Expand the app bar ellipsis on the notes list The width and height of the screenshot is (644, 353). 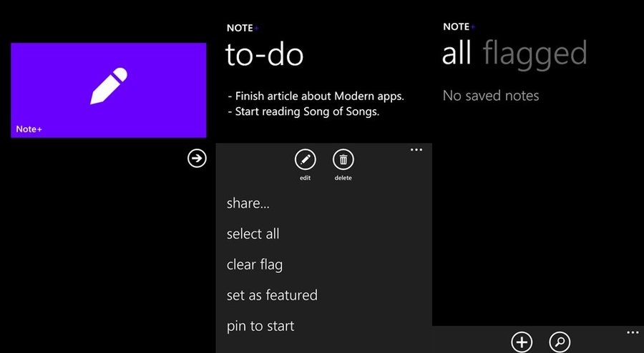point(633,332)
